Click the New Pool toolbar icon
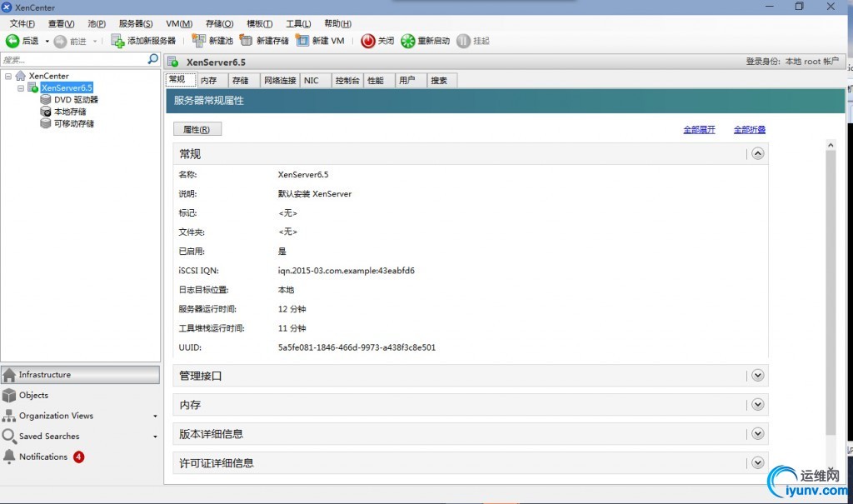Image resolution: width=853 pixels, height=504 pixels. click(x=198, y=41)
